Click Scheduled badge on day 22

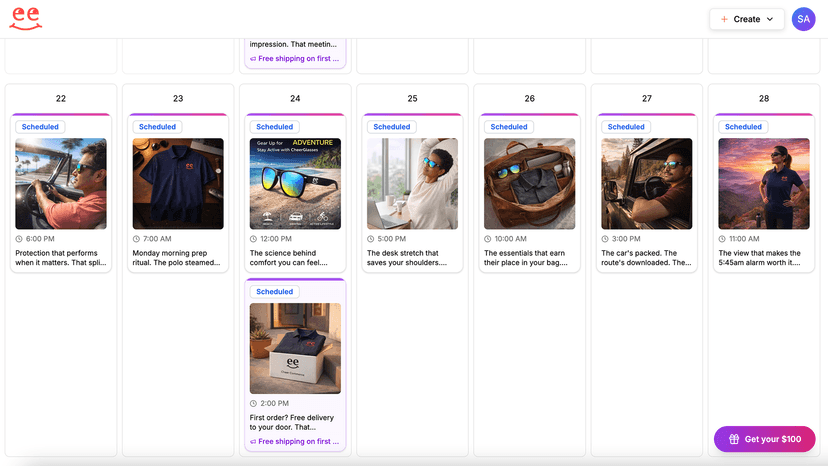click(40, 127)
